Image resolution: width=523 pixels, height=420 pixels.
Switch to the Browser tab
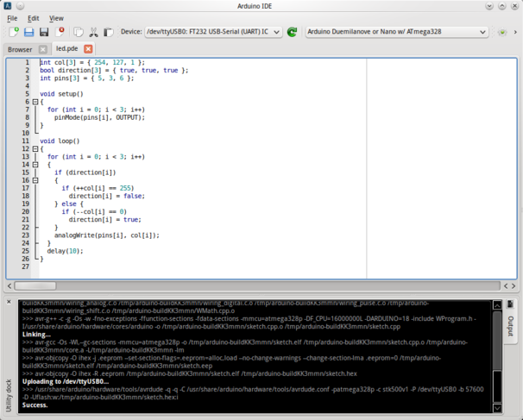(x=20, y=50)
